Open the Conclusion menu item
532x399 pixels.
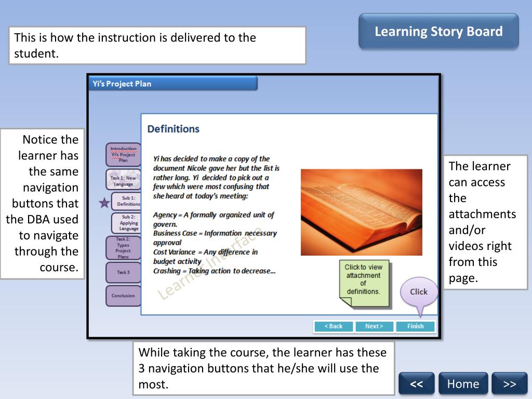[x=123, y=296]
